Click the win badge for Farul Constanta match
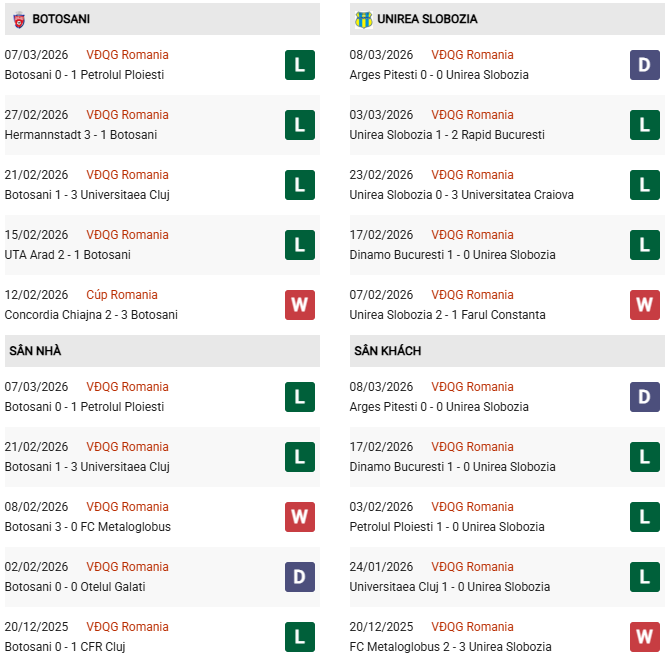Viewport: 666px width, 662px height. coord(645,305)
